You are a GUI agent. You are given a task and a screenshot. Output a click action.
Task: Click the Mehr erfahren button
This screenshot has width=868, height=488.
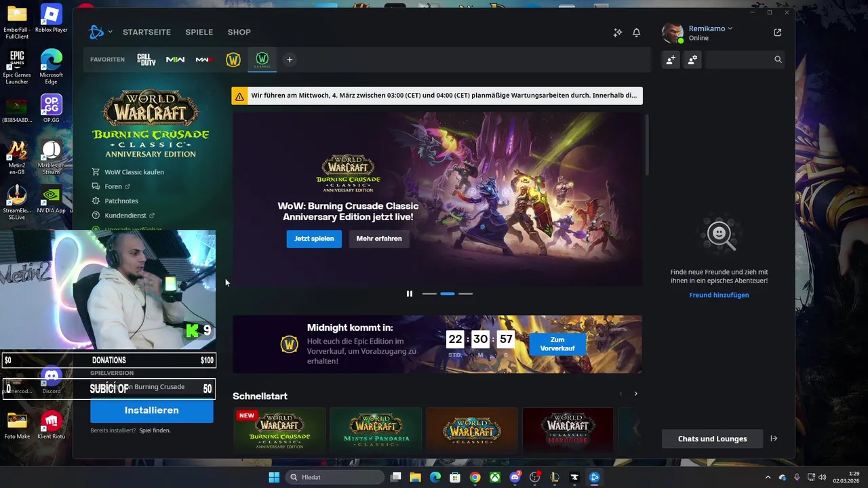coord(379,239)
